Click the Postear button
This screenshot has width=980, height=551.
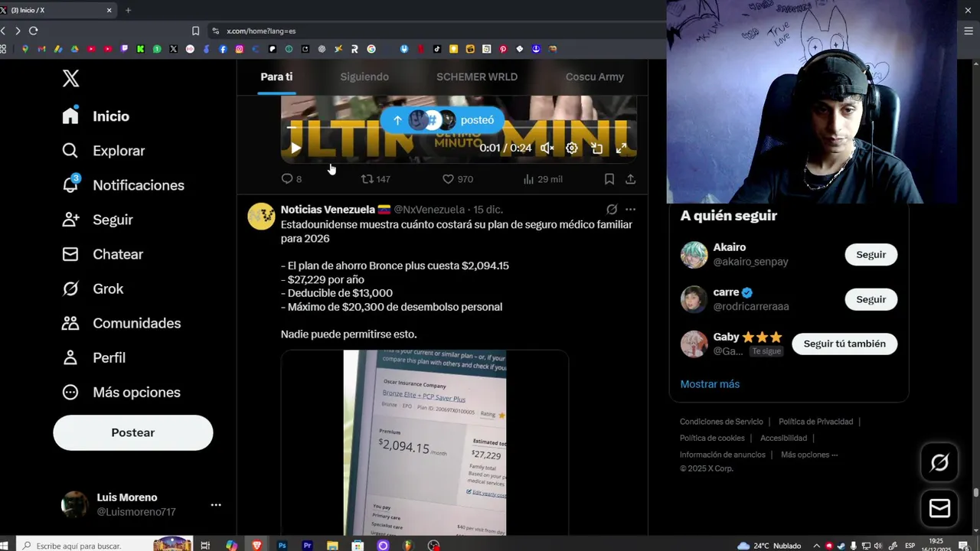click(133, 432)
